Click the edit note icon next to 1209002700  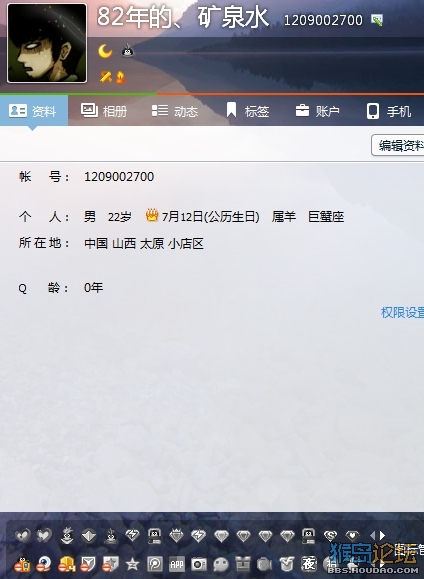click(377, 20)
